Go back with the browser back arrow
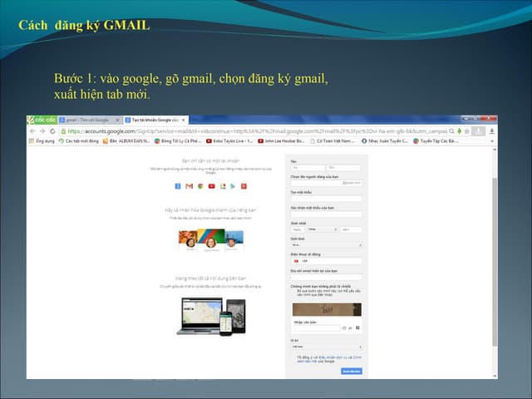 point(32,131)
